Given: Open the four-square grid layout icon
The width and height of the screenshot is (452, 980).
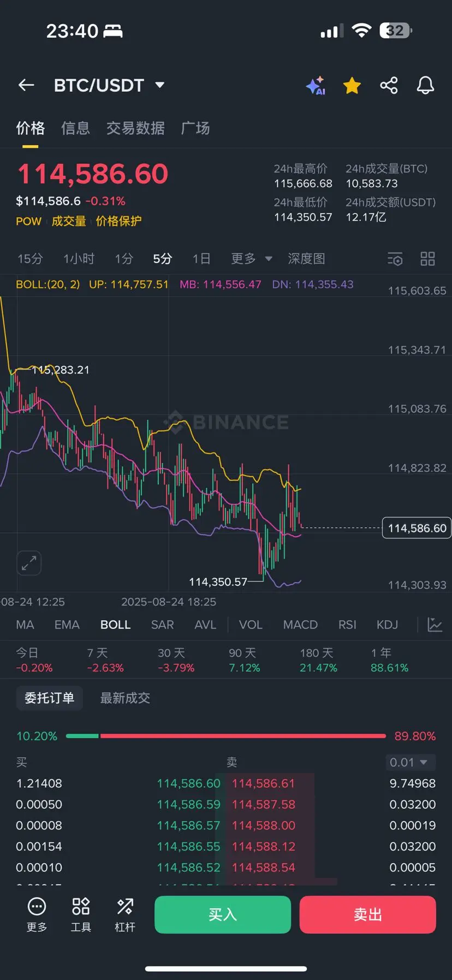Looking at the screenshot, I should [427, 259].
